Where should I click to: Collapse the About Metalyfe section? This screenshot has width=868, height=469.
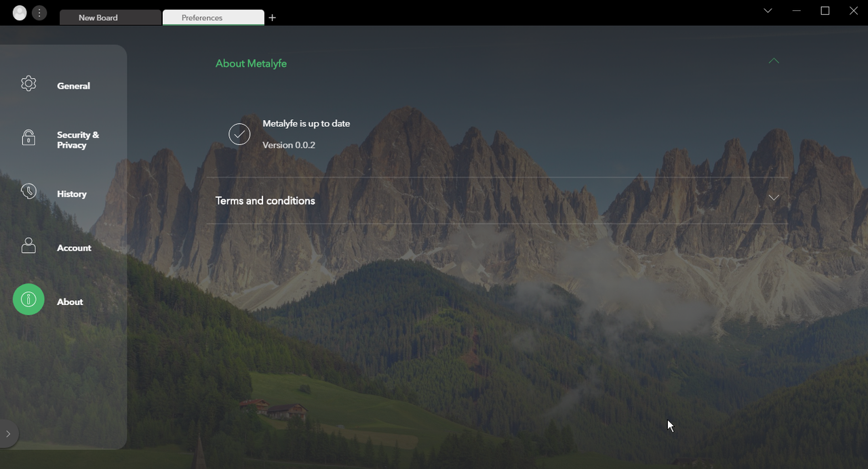click(x=774, y=61)
